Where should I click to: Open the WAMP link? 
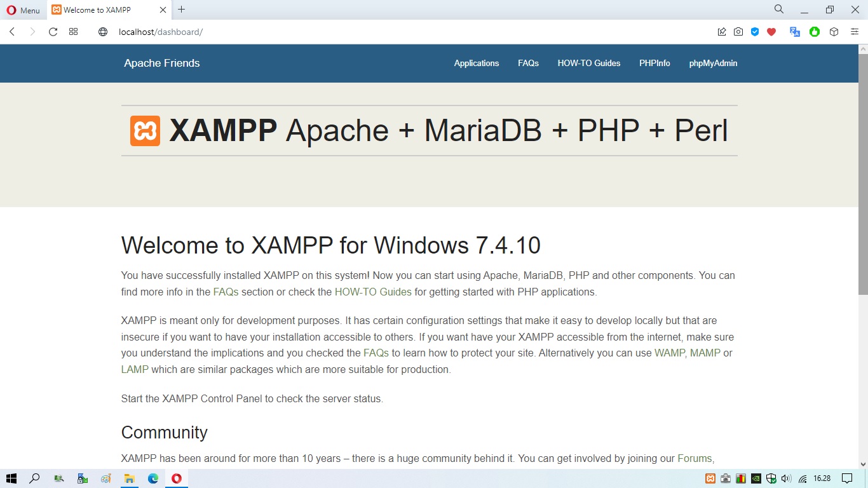670,353
